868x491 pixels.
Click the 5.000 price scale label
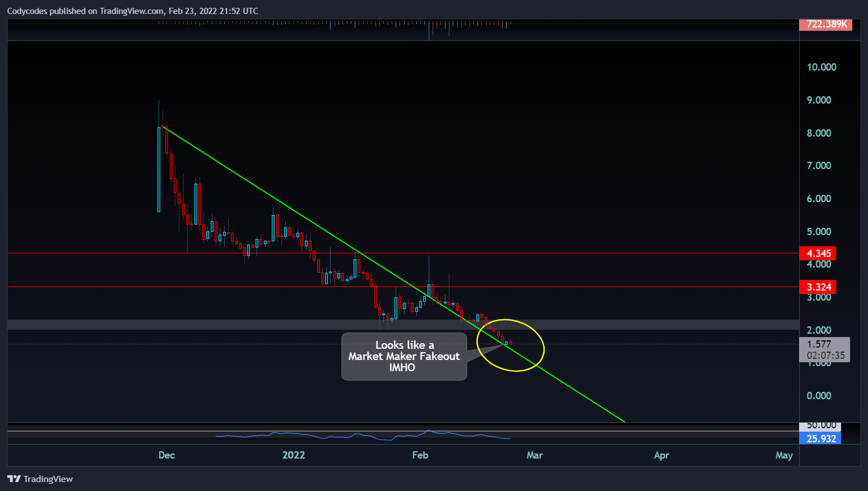(x=819, y=232)
